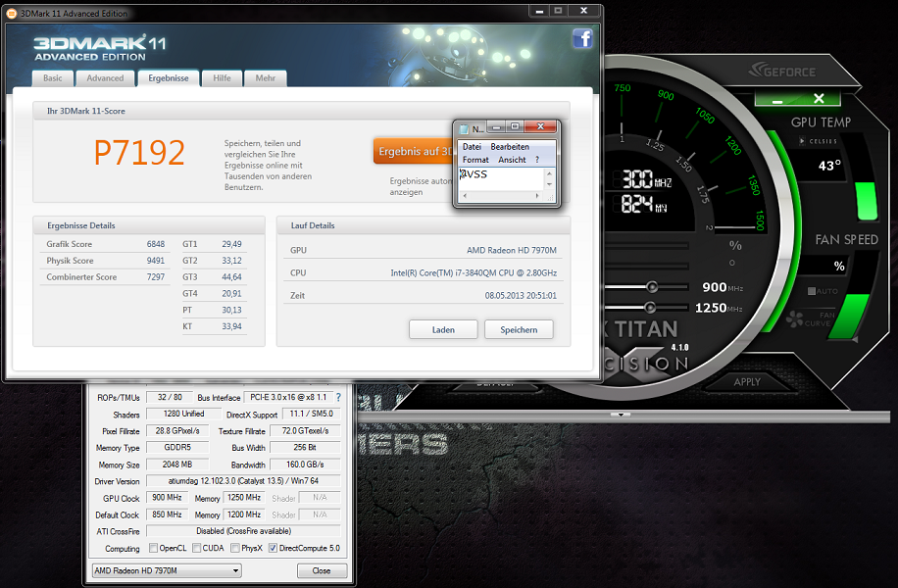
Task: Close the EVGA Precision window with X
Action: pos(819,98)
